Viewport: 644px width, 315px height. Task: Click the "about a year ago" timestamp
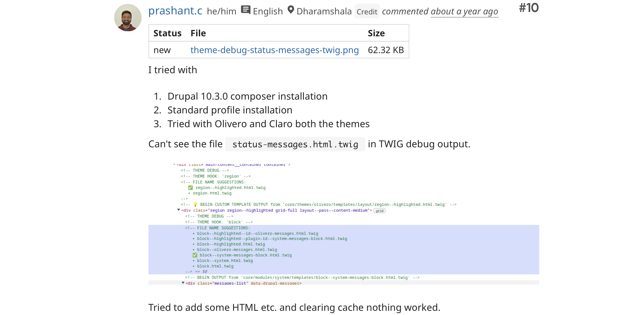464,12
